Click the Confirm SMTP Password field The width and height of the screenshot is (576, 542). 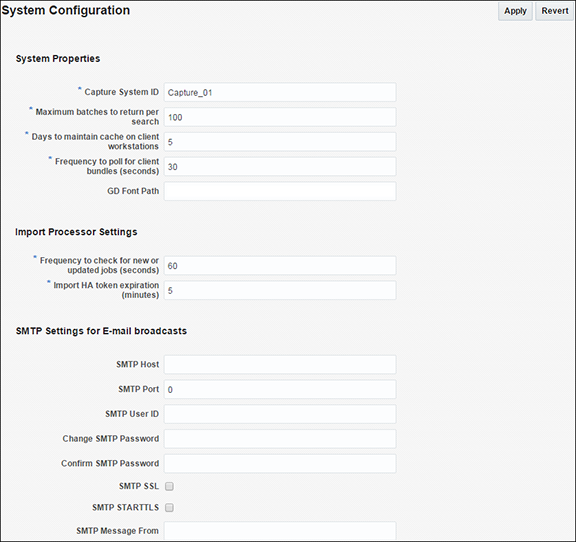pyautogui.click(x=280, y=463)
